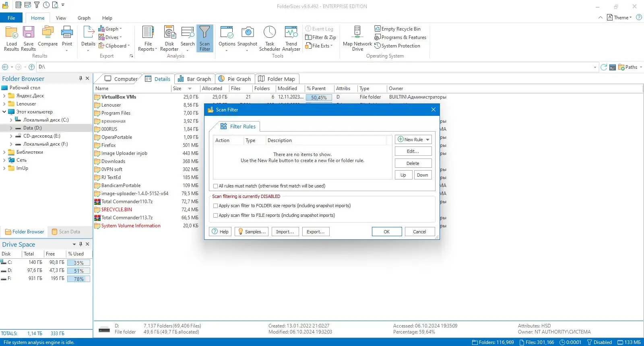Image resolution: width=644 pixels, height=346 pixels.
Task: Click the Samples... button
Action: click(252, 232)
